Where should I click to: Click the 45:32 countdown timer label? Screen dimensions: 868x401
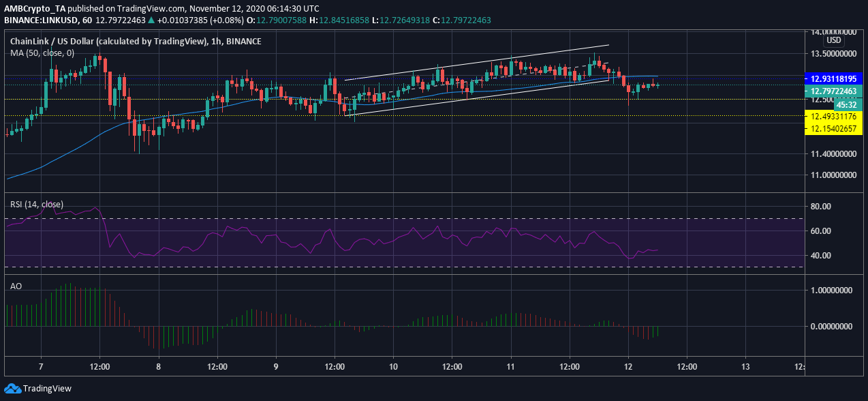point(847,105)
